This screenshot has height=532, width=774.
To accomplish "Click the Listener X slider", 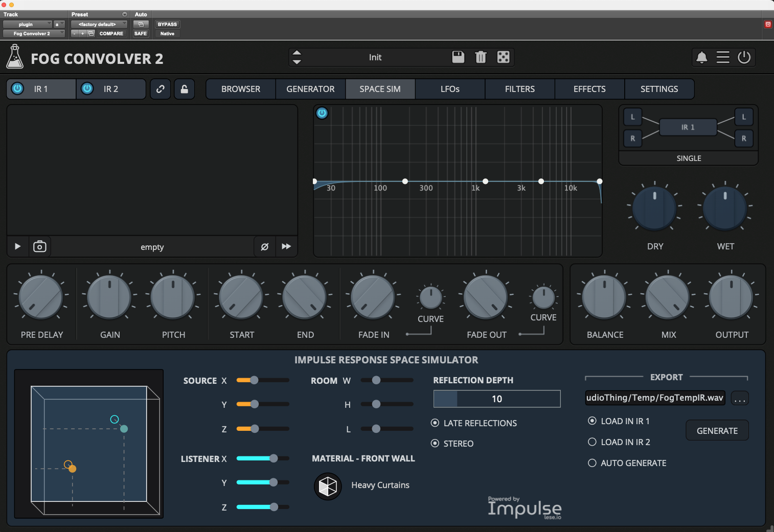I will (x=263, y=458).
